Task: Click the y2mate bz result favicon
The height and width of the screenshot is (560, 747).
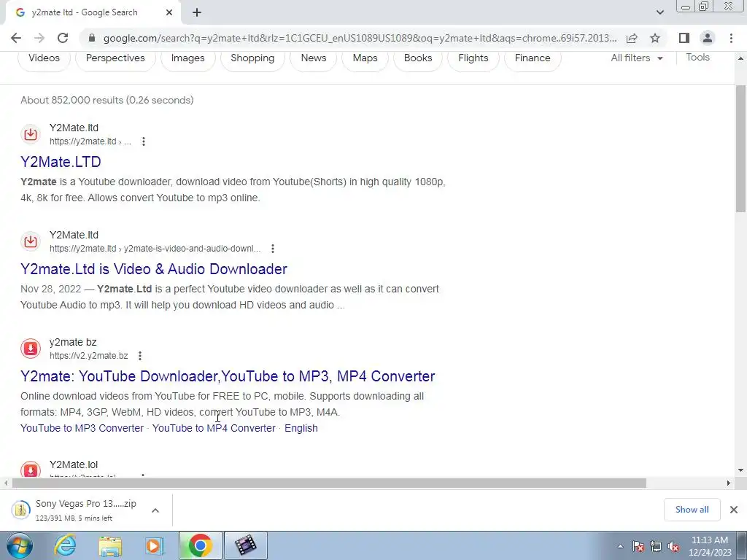Action: pos(31,349)
